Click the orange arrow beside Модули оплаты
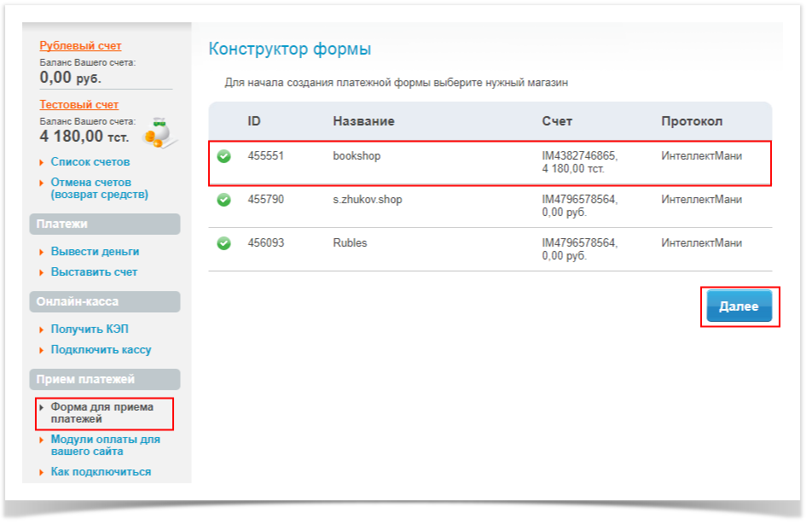 coord(42,440)
